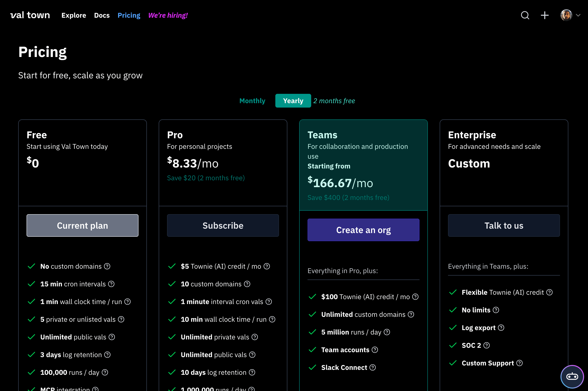Viewport: 588px width, 391px height.
Task: Open help tooltip for 15 min cron intervals
Action: click(x=112, y=284)
